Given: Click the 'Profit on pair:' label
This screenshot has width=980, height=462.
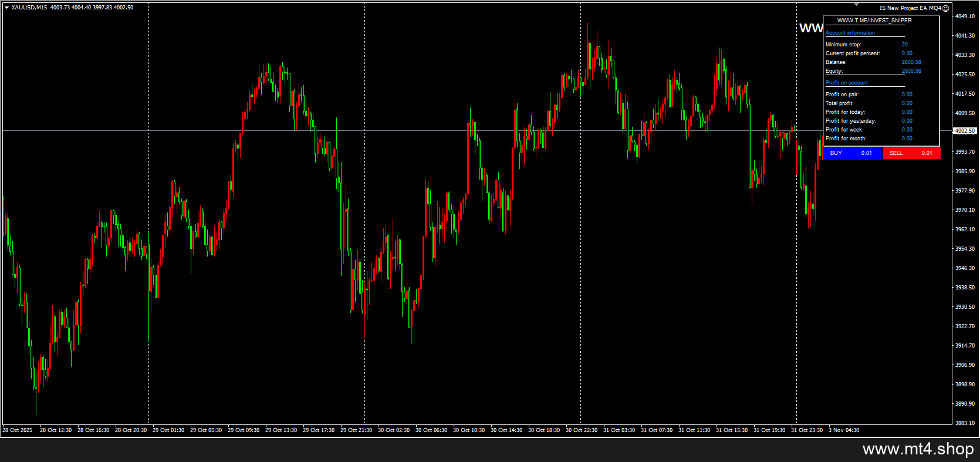Looking at the screenshot, I should pyautogui.click(x=842, y=95).
